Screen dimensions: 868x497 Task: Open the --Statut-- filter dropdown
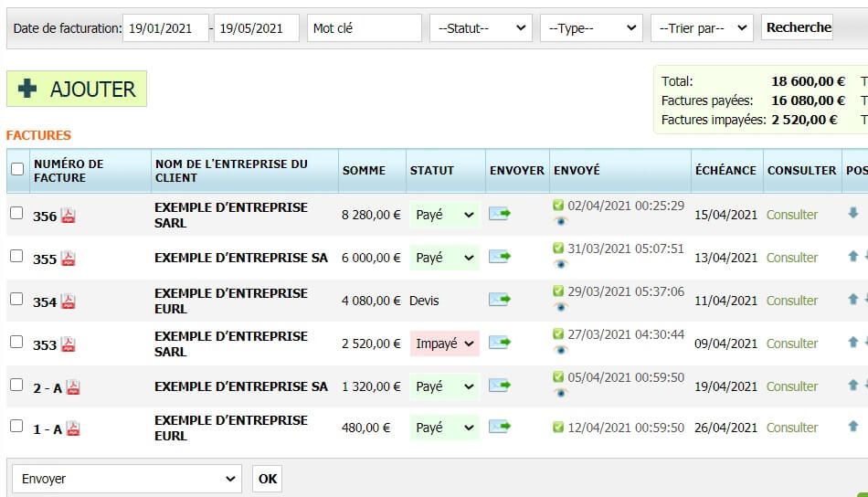pyautogui.click(x=481, y=28)
